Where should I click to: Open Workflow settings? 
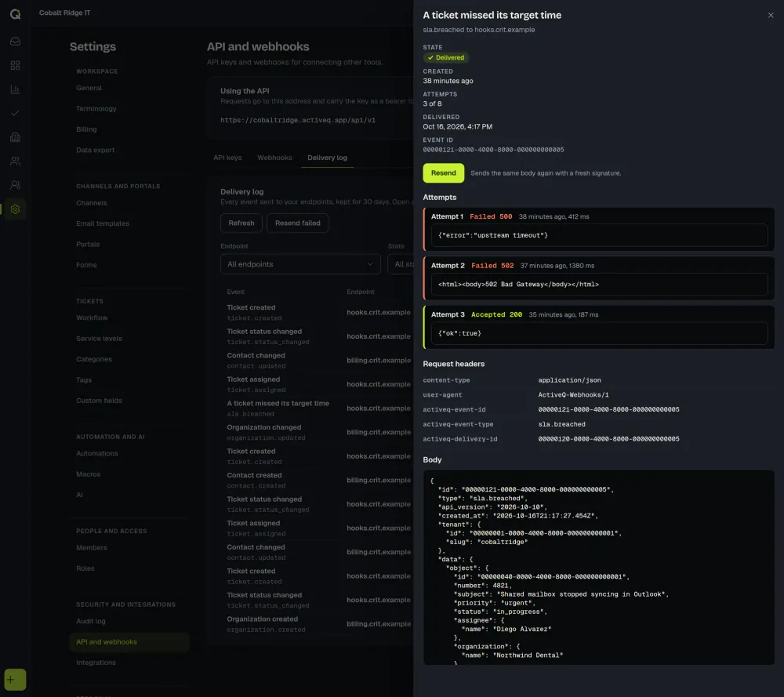pos(92,318)
